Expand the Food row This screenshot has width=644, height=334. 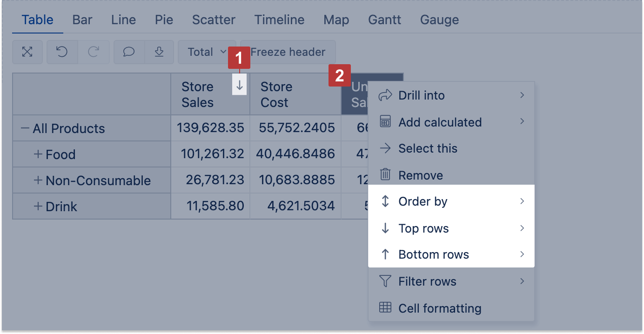38,154
